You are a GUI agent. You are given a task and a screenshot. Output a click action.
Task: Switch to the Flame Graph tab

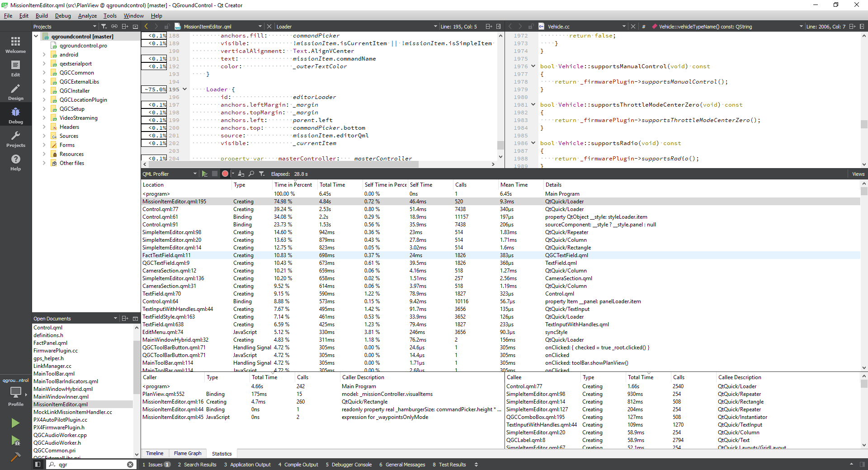point(187,454)
